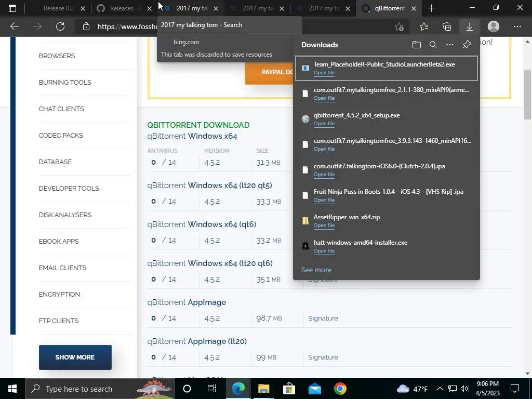The width and height of the screenshot is (532, 399).
Task: Open Google Chrome from taskbar
Action: (340, 389)
